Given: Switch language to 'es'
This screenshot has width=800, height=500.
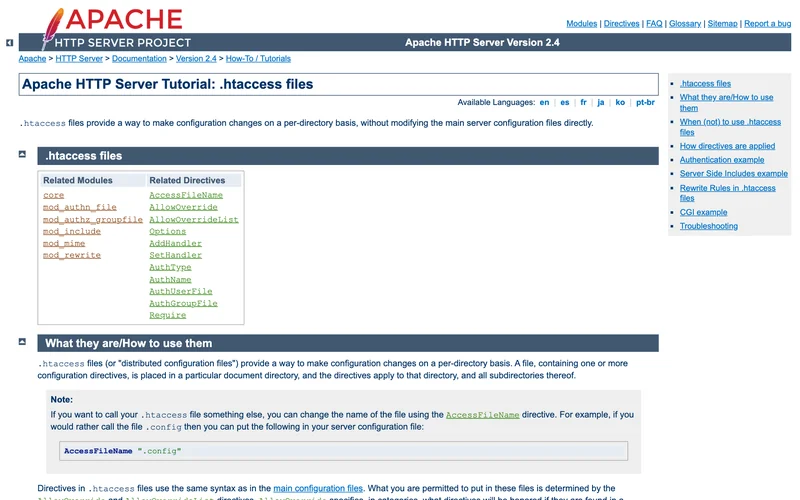Looking at the screenshot, I should pyautogui.click(x=564, y=102).
